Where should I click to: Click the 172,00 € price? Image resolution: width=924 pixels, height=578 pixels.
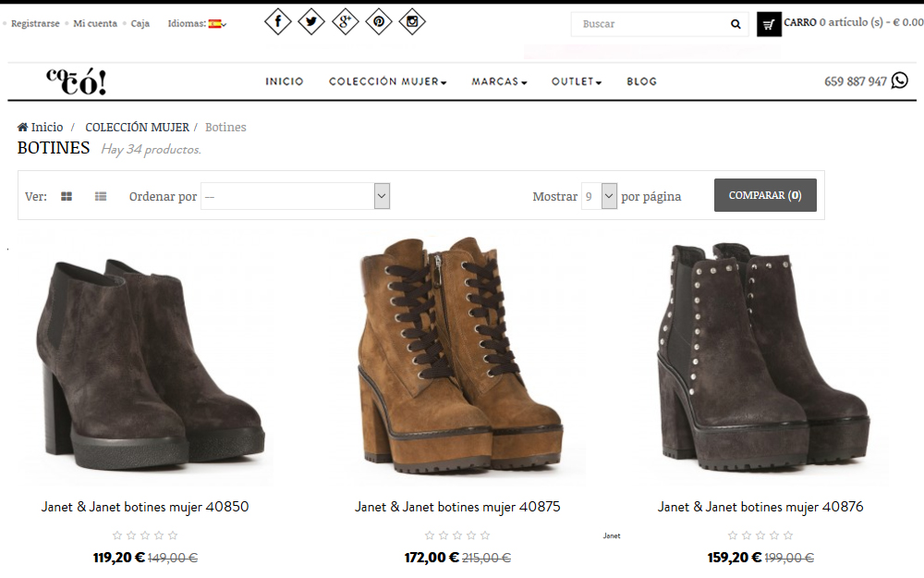coord(432,558)
